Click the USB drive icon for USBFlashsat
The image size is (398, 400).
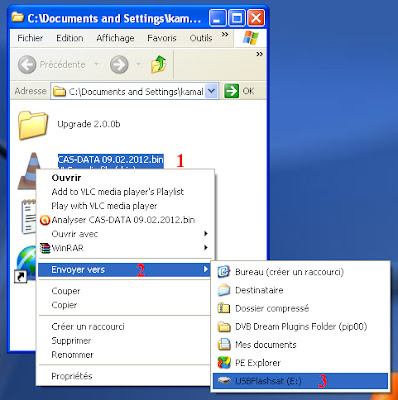(x=224, y=381)
